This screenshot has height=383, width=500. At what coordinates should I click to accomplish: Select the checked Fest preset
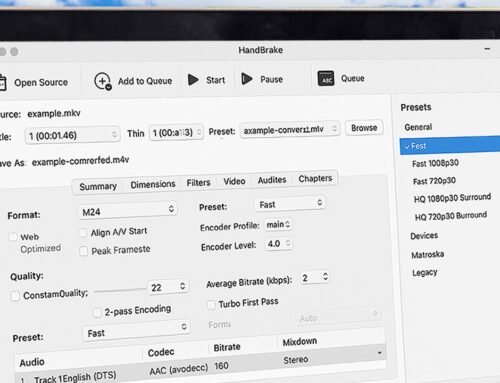(450, 145)
